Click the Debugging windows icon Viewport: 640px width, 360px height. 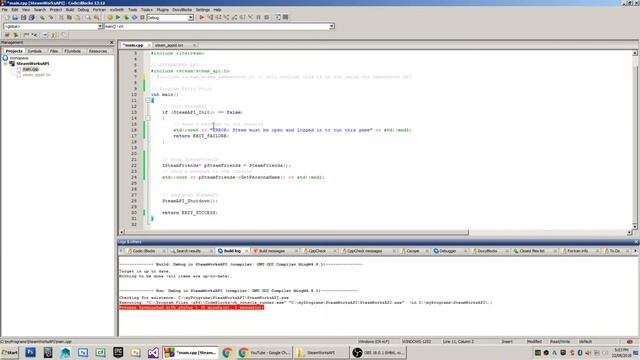point(278,18)
